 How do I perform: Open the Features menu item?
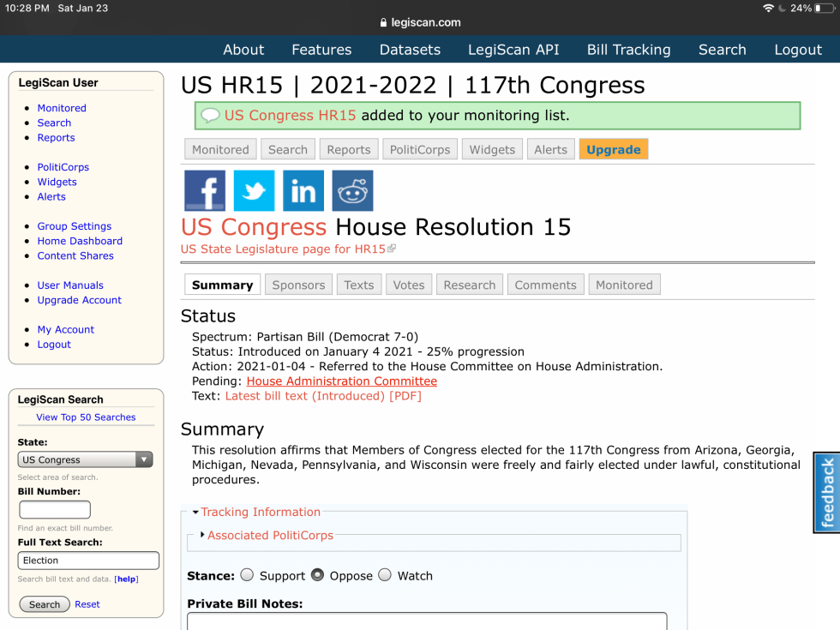click(321, 50)
